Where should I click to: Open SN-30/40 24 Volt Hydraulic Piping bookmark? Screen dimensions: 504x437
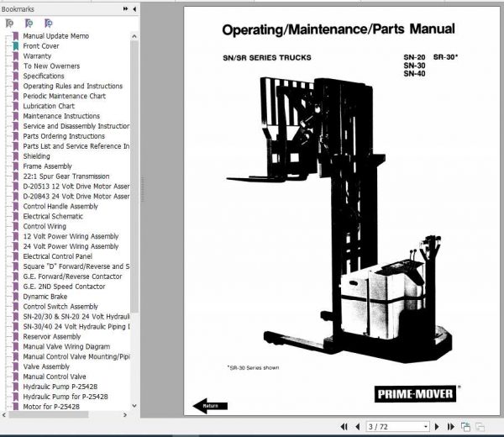[76, 326]
